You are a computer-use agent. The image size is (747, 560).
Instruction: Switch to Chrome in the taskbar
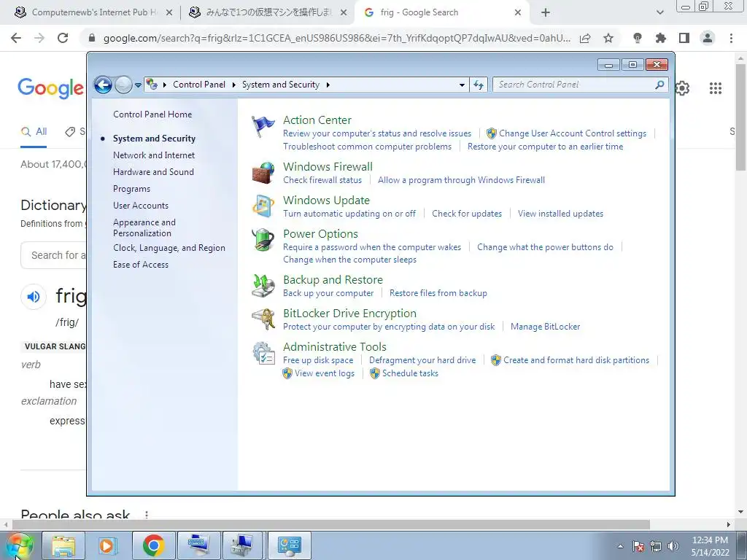pyautogui.click(x=153, y=545)
